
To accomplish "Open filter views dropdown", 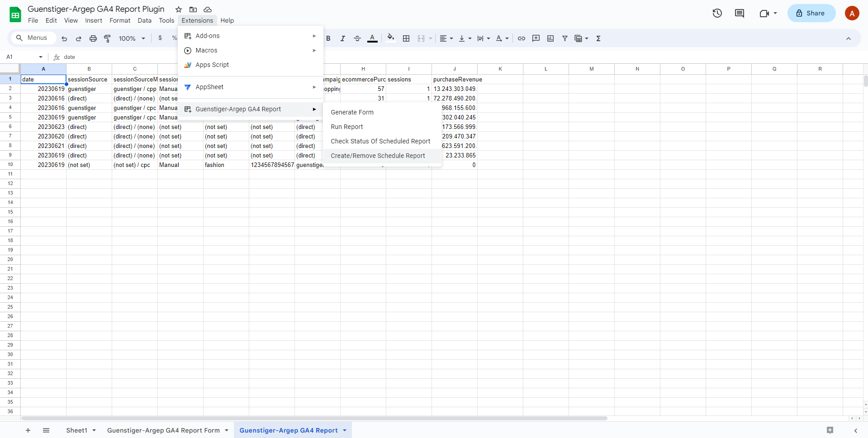I will point(581,38).
